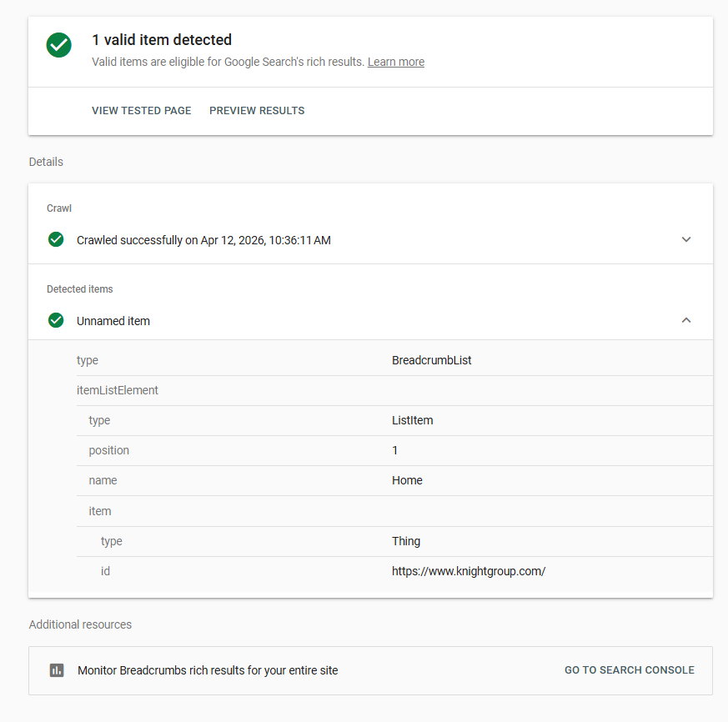The width and height of the screenshot is (728, 722).
Task: Open the Learn more link
Action: [395, 62]
